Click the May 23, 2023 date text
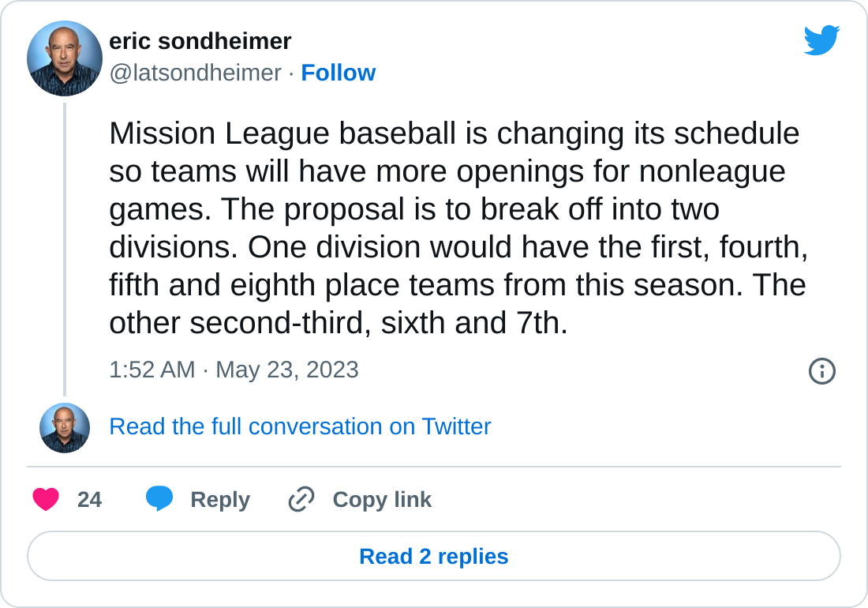Image resolution: width=868 pixels, height=608 pixels. click(x=286, y=370)
